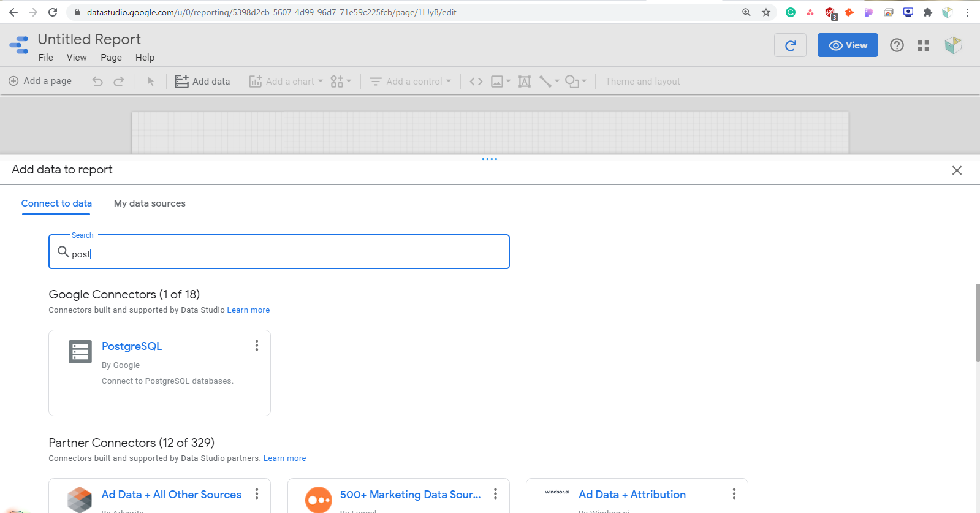Open the Grammarly extension icon
Image resolution: width=980 pixels, height=513 pixels.
791,12
